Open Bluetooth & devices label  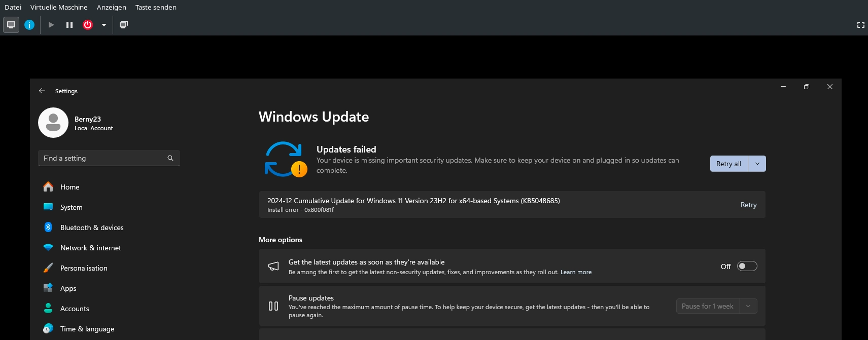(x=92, y=228)
